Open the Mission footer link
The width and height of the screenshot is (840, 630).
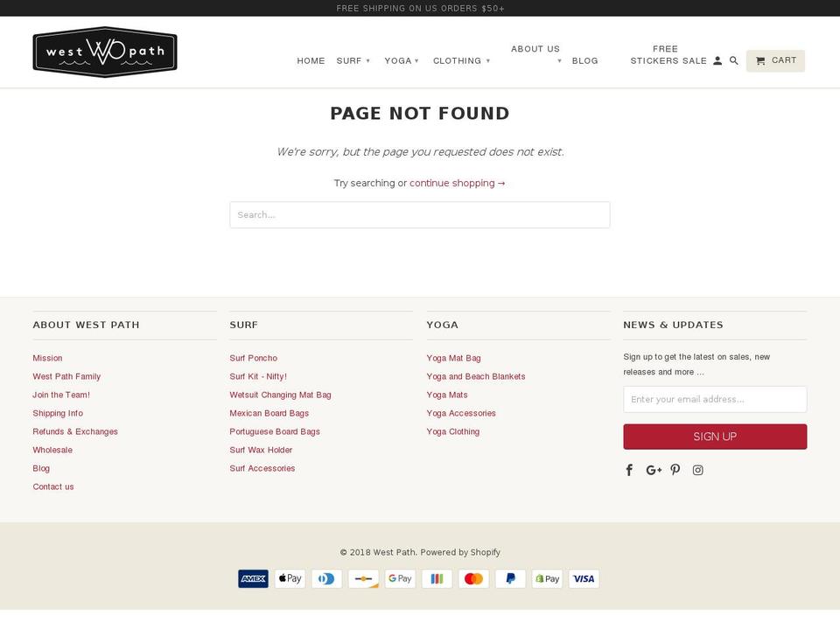coord(47,358)
